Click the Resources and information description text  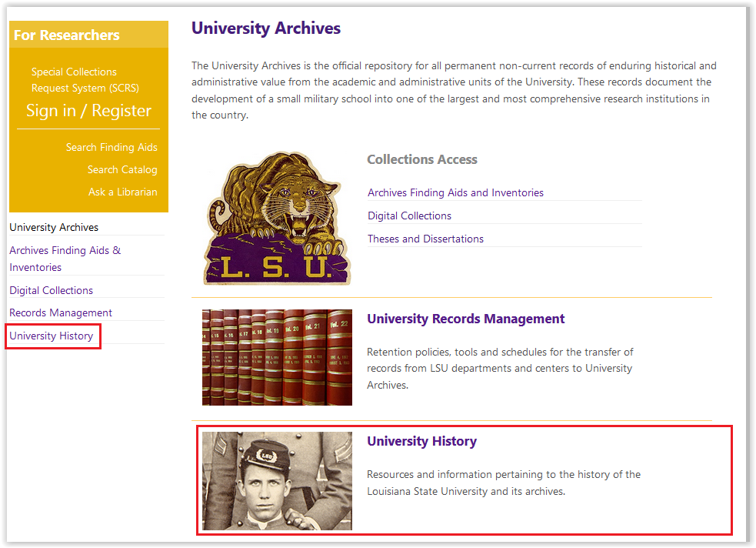504,483
